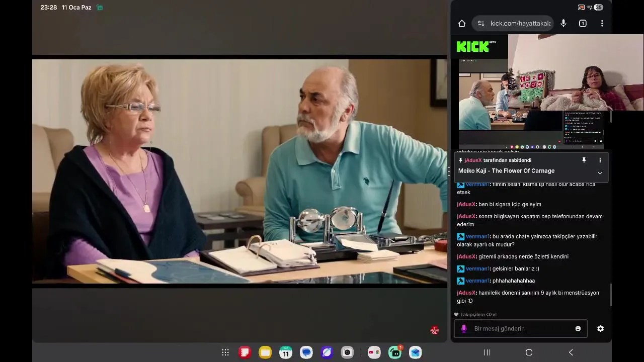Click verrman1 badge beside 'bu arada chate' message

click(x=460, y=236)
